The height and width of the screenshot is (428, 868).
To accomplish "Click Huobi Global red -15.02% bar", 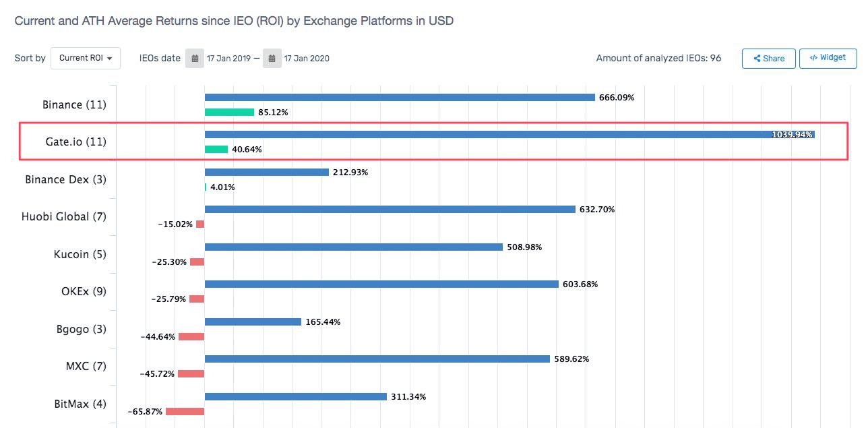I will pyautogui.click(x=200, y=224).
